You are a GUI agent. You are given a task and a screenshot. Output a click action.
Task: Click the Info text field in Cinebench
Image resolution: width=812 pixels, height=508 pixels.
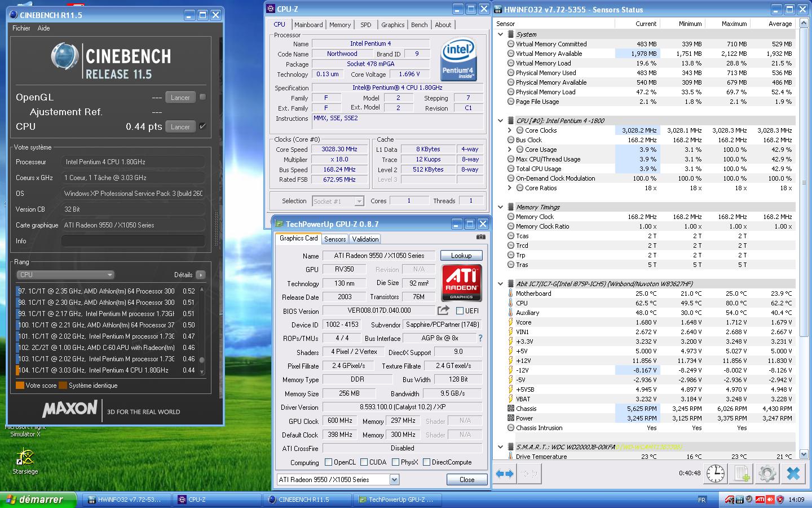pyautogui.click(x=133, y=241)
